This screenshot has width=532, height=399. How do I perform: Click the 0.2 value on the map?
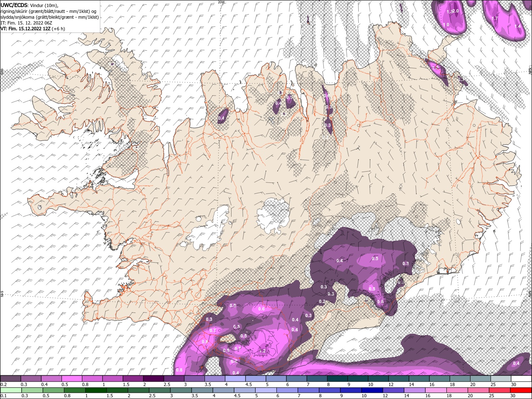[322, 301]
